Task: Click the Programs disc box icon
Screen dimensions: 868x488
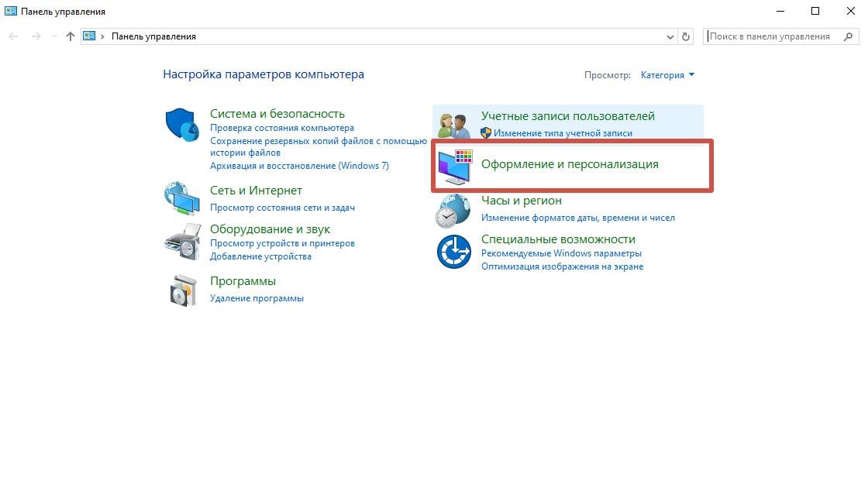Action: click(183, 290)
